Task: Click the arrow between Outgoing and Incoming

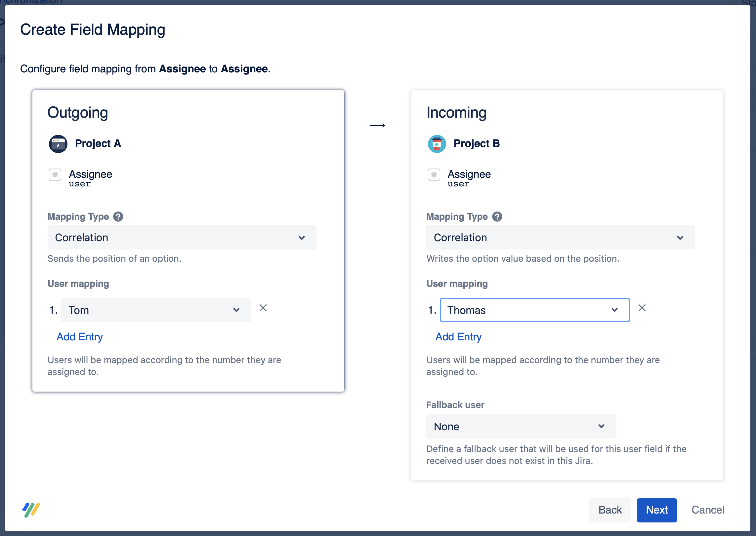Action: 377,126
